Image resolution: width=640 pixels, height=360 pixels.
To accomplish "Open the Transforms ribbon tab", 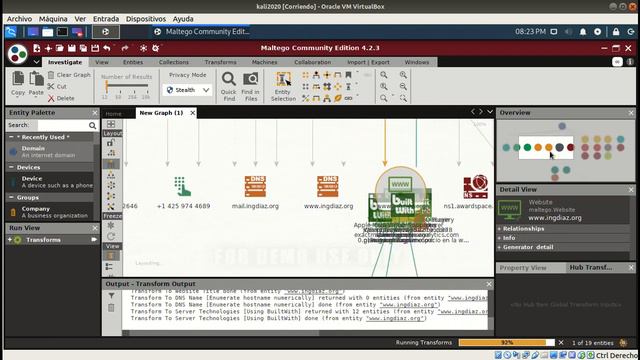I will (220, 62).
